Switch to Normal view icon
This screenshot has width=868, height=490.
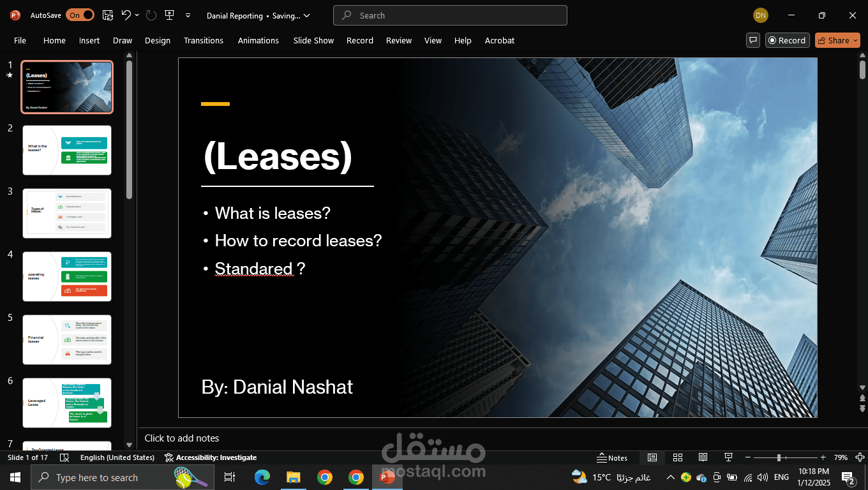652,457
